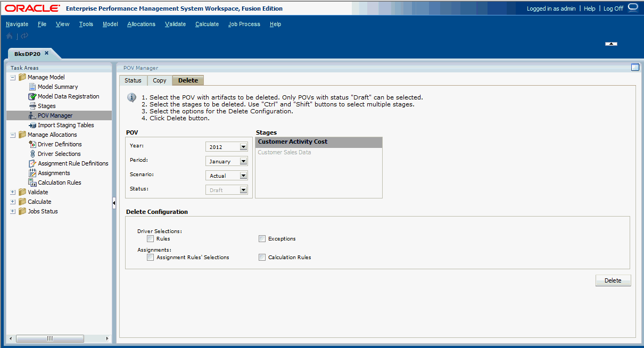Click the Assignments icon
Viewport: 644px width, 348px height.
click(32, 173)
